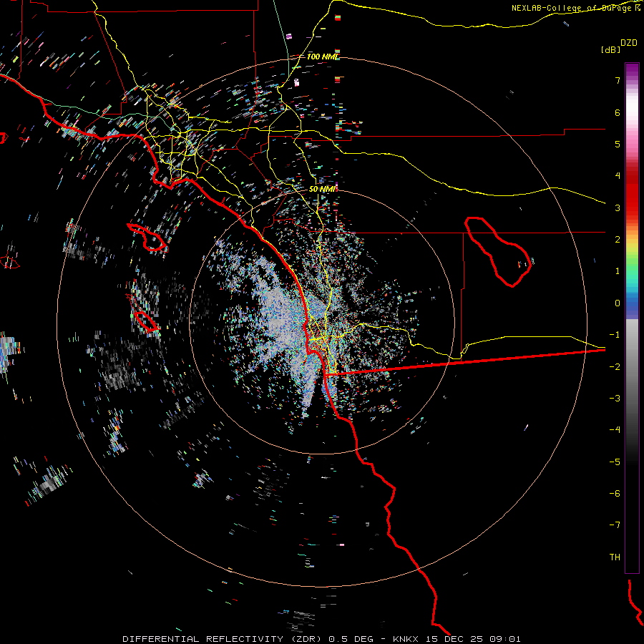The height and width of the screenshot is (644, 644).
Task: Click the '-7' value on the color scale
Action: (615, 525)
